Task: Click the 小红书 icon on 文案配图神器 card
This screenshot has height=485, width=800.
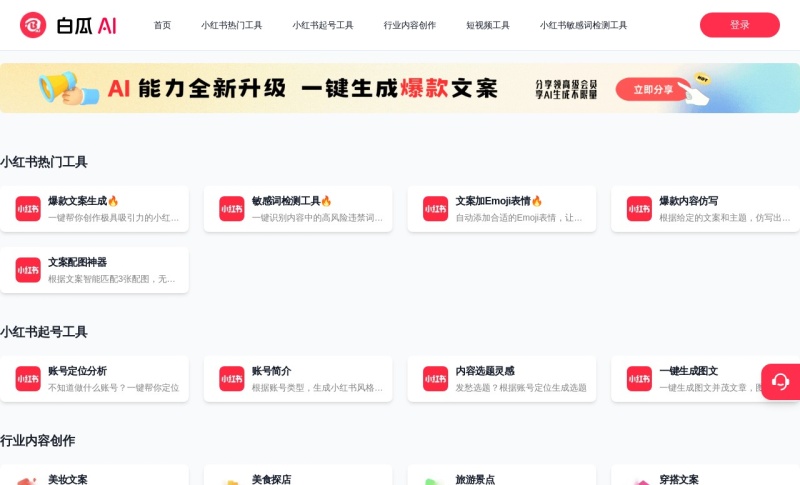Action: coord(28,270)
